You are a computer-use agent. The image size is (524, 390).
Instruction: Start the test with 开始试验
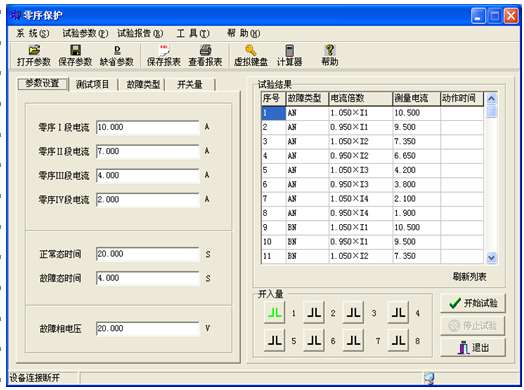(x=473, y=303)
